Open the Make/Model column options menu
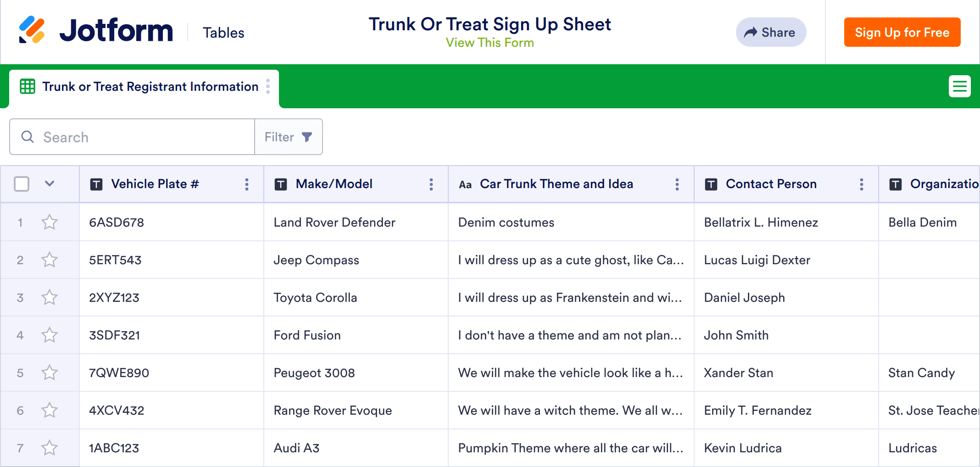This screenshot has width=980, height=467. pos(431,184)
